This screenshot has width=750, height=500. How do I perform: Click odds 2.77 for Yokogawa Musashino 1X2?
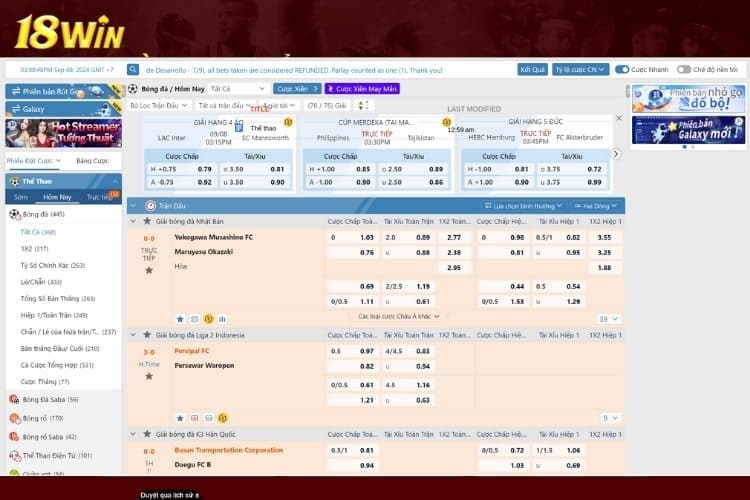454,237
